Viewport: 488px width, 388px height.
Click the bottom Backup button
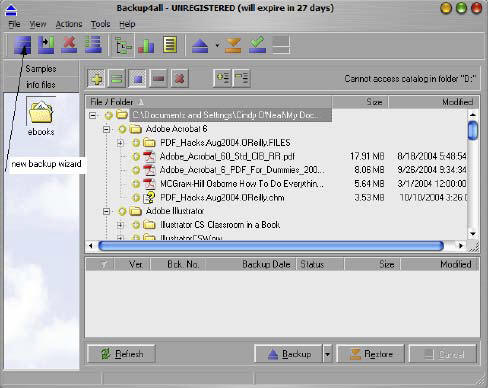click(x=289, y=354)
